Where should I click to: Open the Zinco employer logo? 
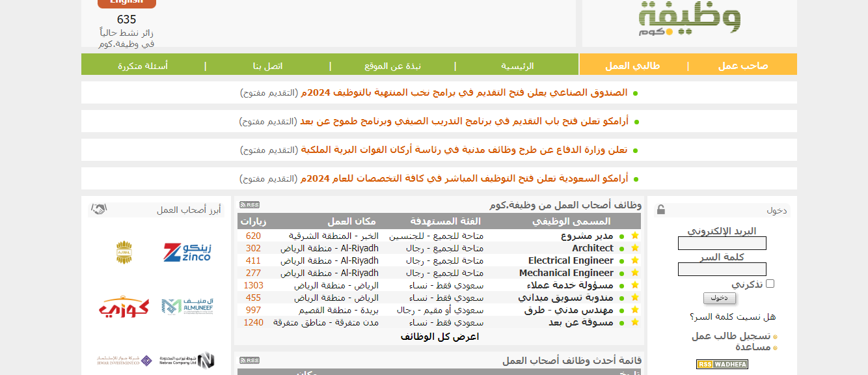pos(187,252)
